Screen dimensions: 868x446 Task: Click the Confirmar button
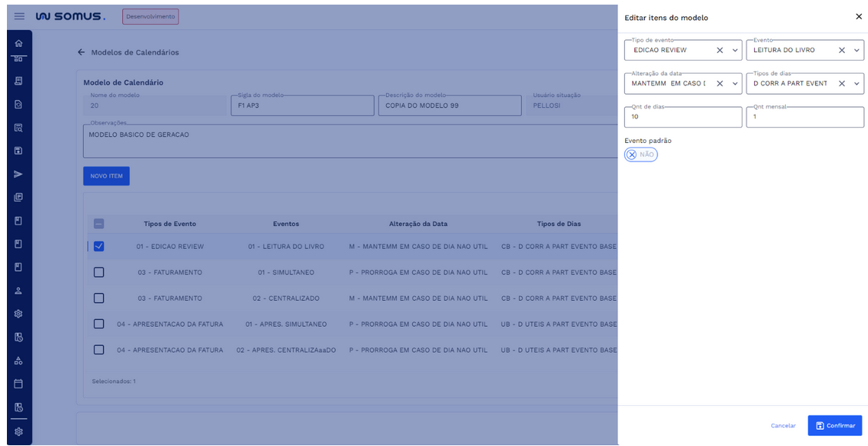point(834,425)
